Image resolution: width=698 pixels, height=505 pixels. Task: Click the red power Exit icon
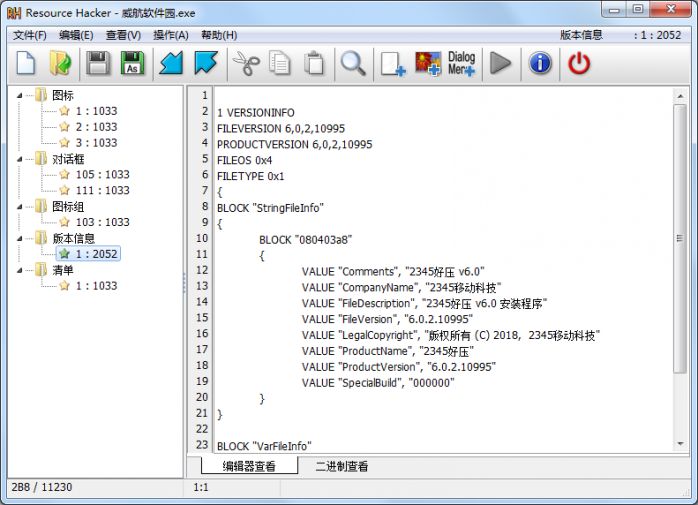pos(579,63)
